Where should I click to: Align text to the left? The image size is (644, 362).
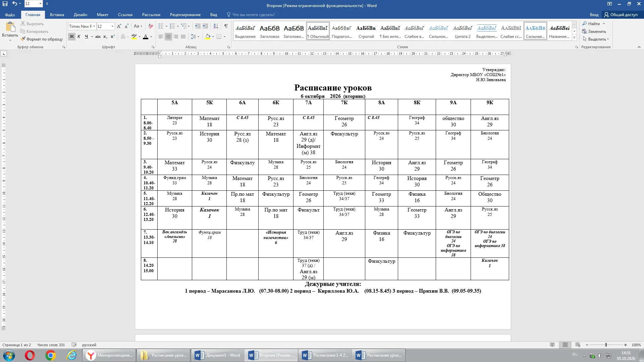click(161, 37)
